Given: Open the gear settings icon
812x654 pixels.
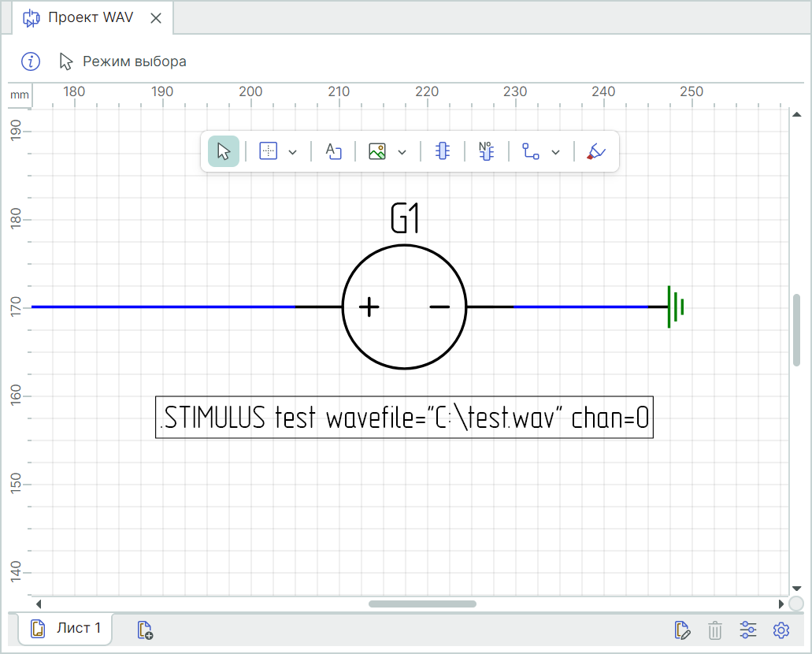Looking at the screenshot, I should (780, 630).
